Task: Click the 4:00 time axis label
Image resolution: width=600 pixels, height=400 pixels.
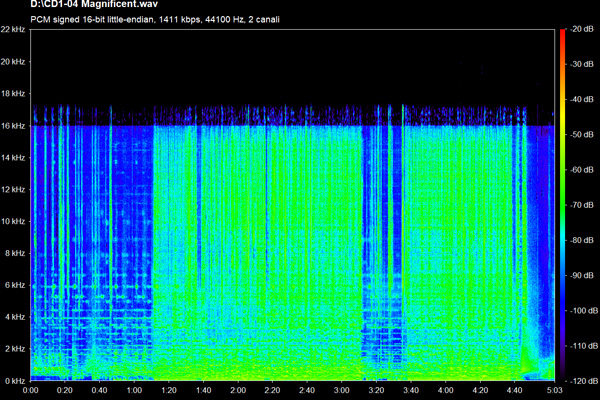Action: (x=445, y=390)
